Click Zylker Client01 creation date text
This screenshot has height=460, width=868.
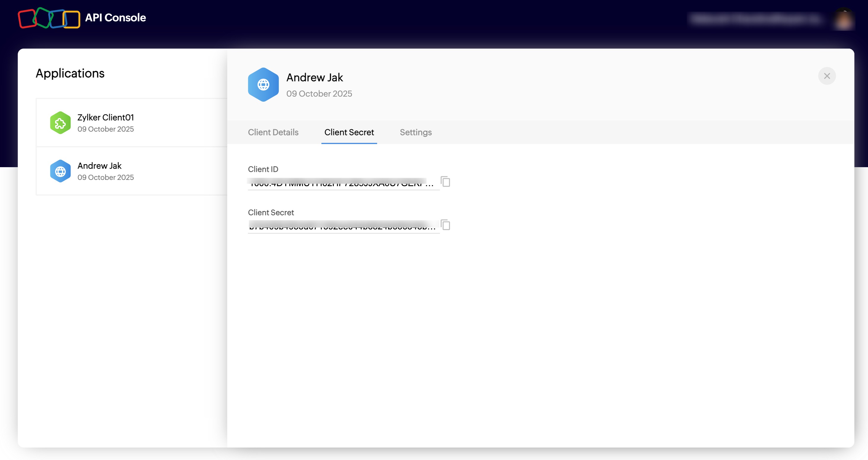click(x=105, y=129)
